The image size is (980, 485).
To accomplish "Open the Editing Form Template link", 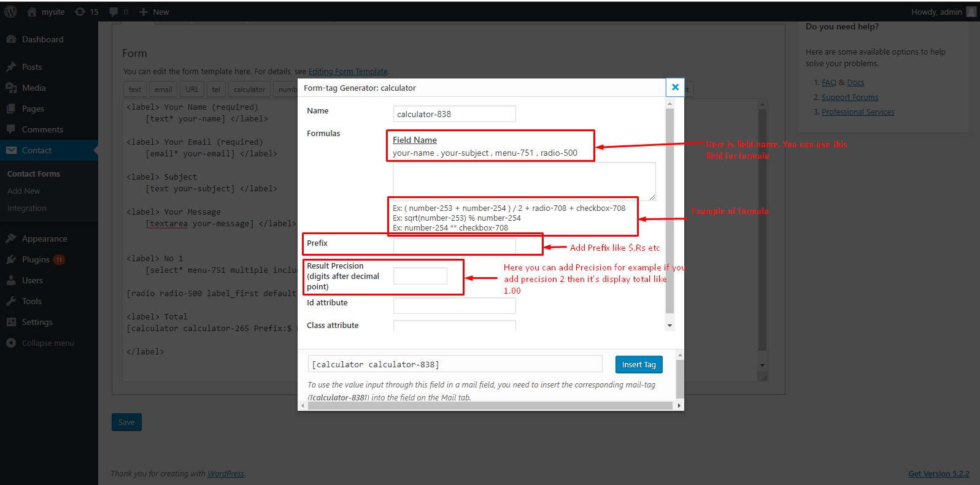I will (348, 71).
